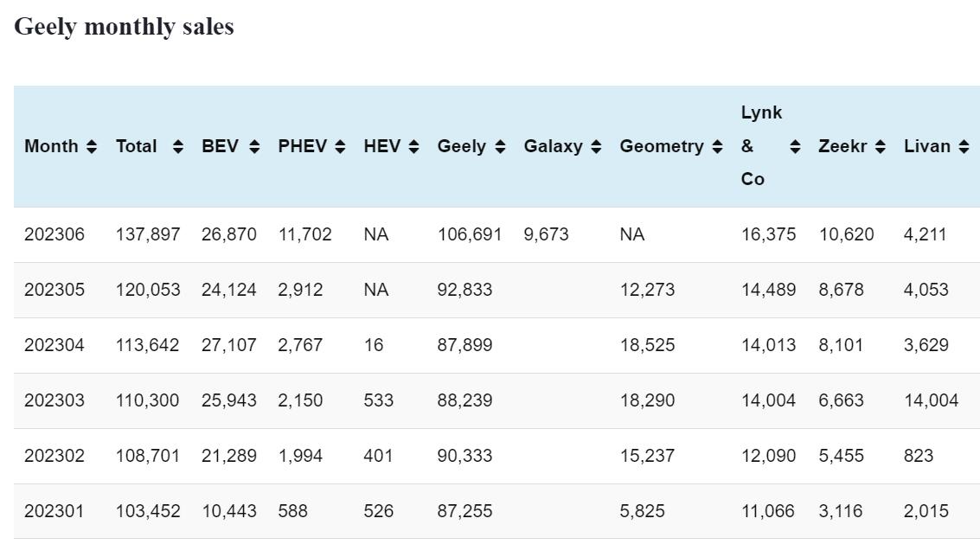
Task: Click Galaxy column sort icon
Action: (x=596, y=147)
